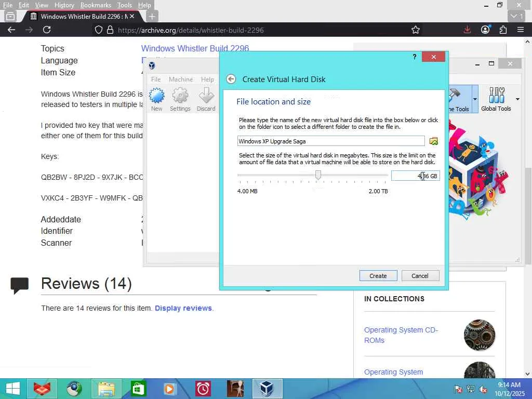This screenshot has height=399, width=532.
Task: Reload the page with the refresh icon
Action: tap(47, 30)
